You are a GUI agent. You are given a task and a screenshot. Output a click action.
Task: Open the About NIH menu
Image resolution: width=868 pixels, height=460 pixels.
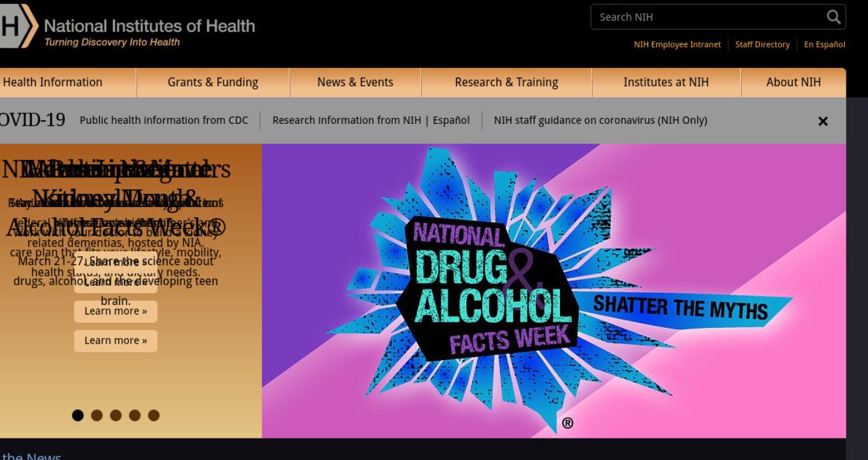pyautogui.click(x=794, y=83)
